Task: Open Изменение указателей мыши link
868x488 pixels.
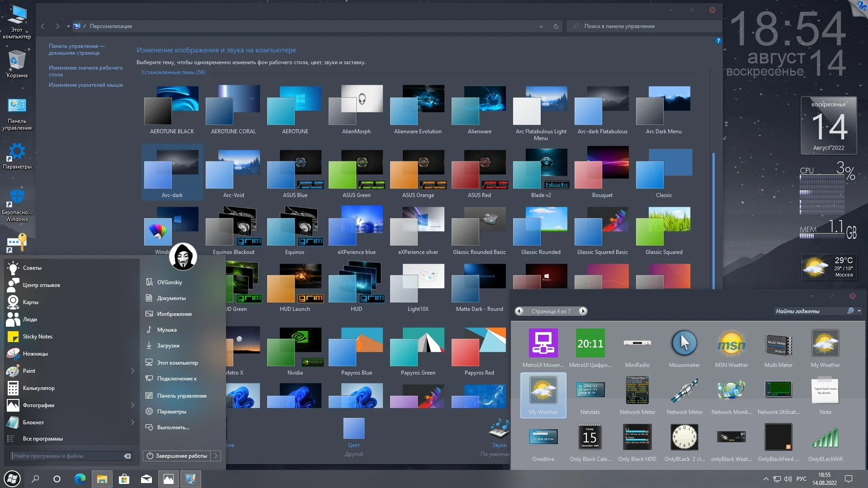Action: click(x=85, y=85)
